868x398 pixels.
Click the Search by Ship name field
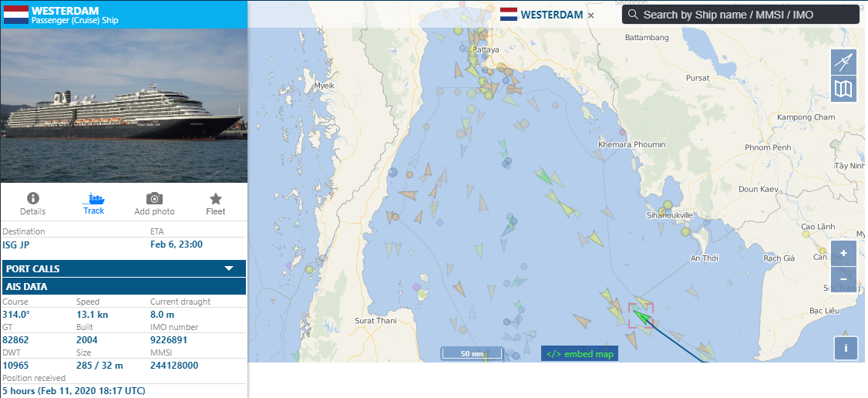[x=741, y=15]
